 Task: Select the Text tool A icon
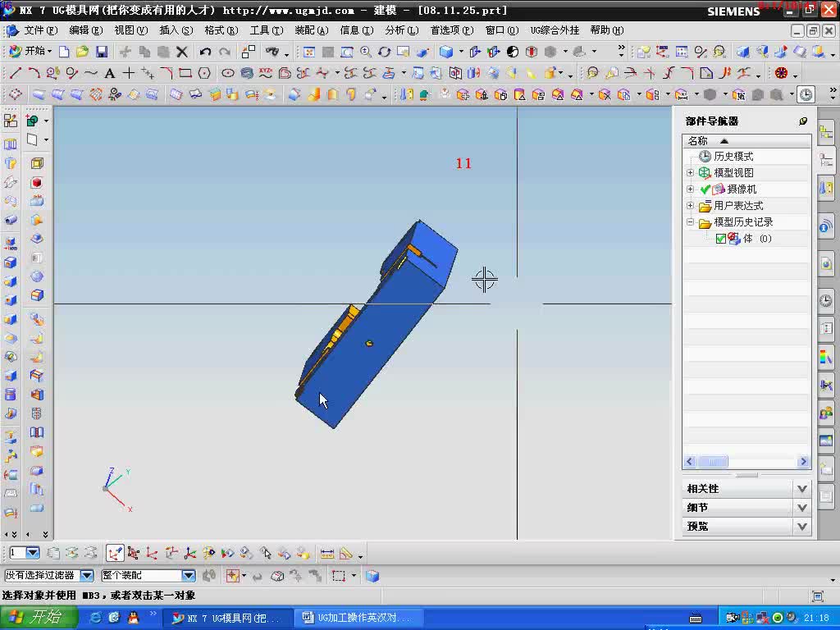click(x=109, y=73)
